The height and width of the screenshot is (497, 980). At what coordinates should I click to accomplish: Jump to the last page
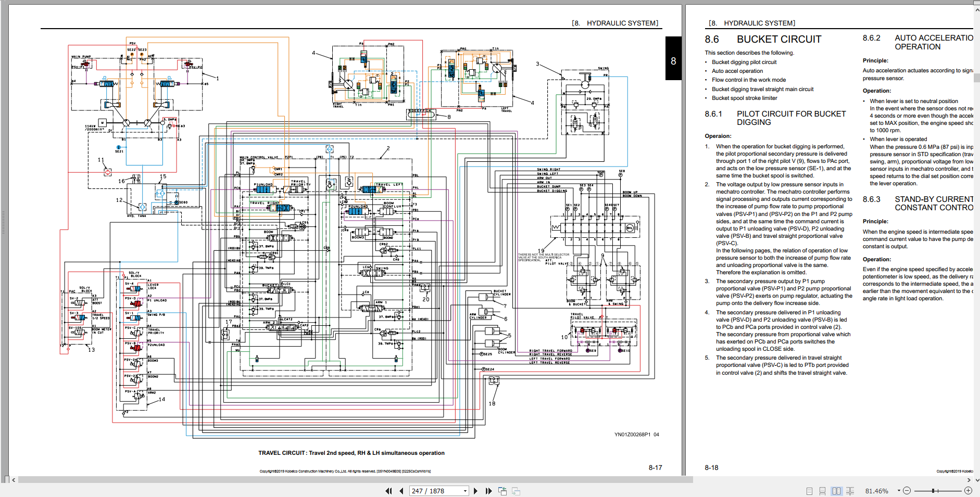point(488,491)
